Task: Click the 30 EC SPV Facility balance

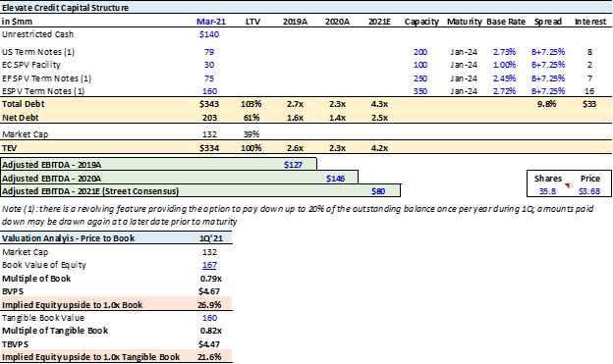Action: click(209, 65)
